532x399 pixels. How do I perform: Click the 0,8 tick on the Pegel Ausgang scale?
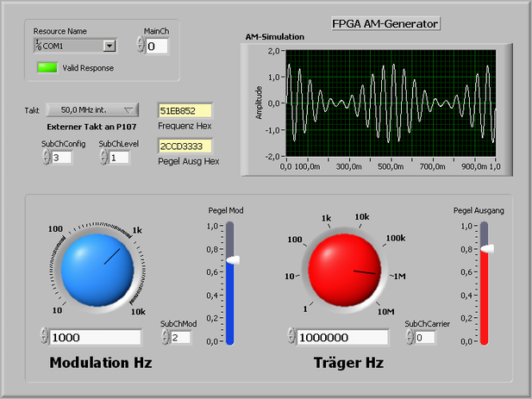(466, 250)
